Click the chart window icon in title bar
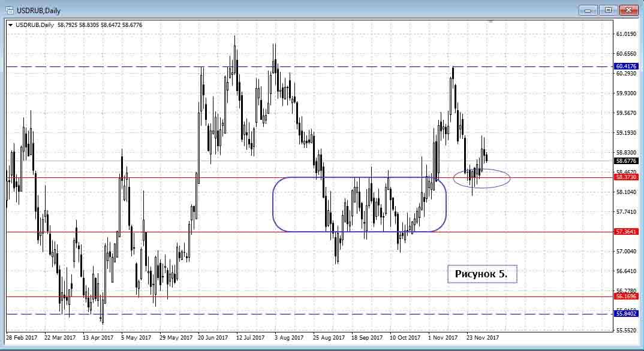This screenshot has height=351, width=644. coord(10,10)
